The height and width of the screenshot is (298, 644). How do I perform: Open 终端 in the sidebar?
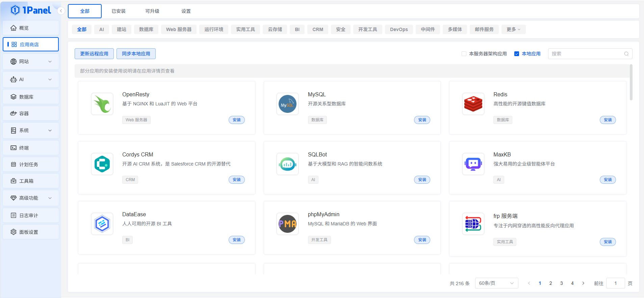[31, 148]
